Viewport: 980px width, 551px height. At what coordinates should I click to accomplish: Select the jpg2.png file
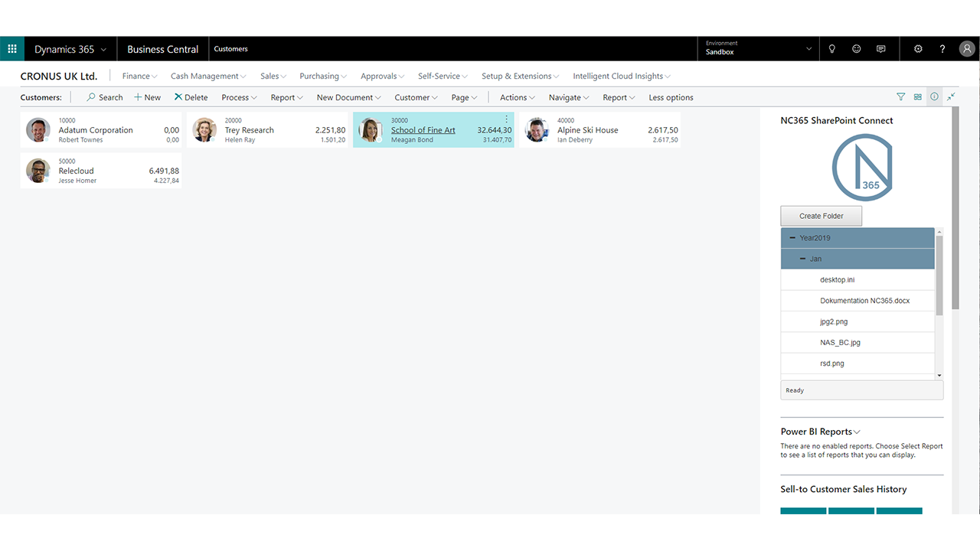(x=857, y=321)
